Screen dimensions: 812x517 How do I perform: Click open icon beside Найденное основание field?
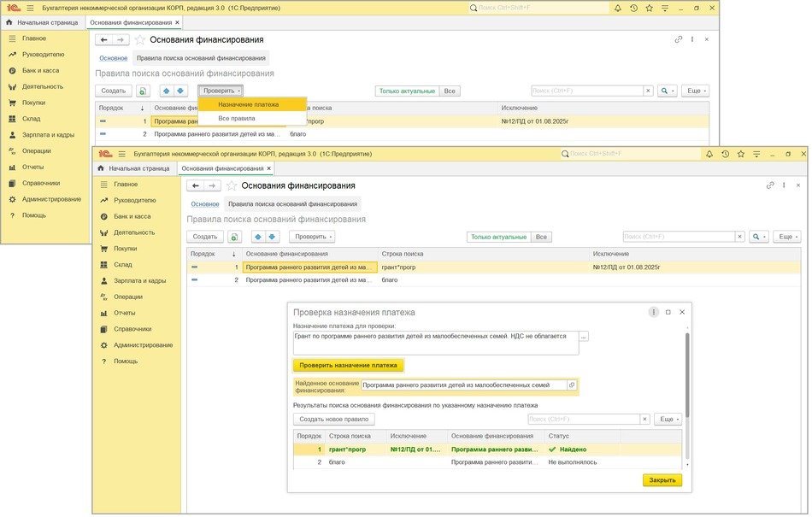pyautogui.click(x=572, y=385)
